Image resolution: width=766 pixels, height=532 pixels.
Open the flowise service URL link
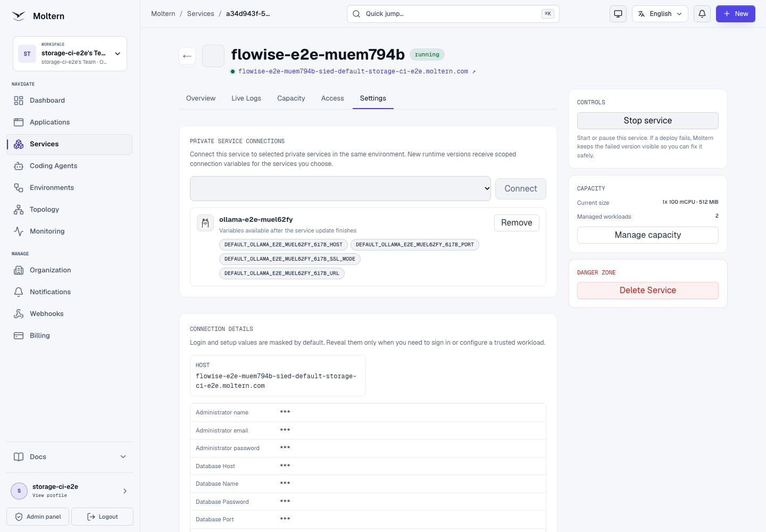click(x=357, y=71)
